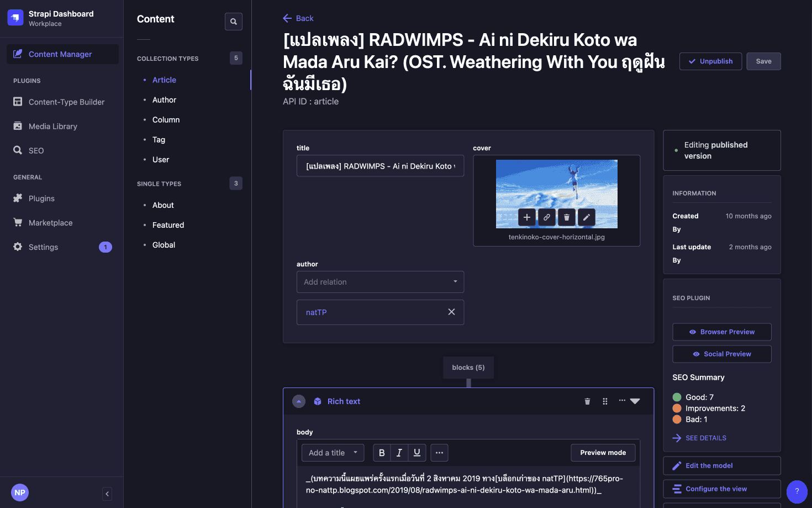
Task: Delete the Rich text block
Action: (x=587, y=401)
